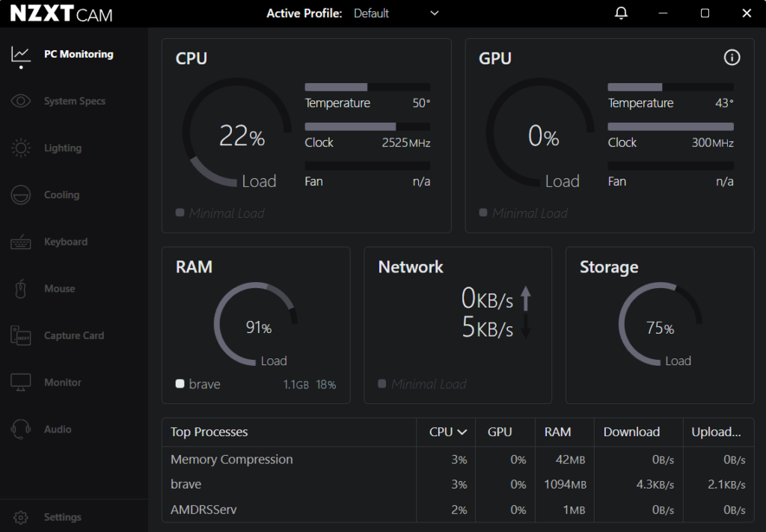
Task: Click the notification bell icon
Action: click(621, 13)
